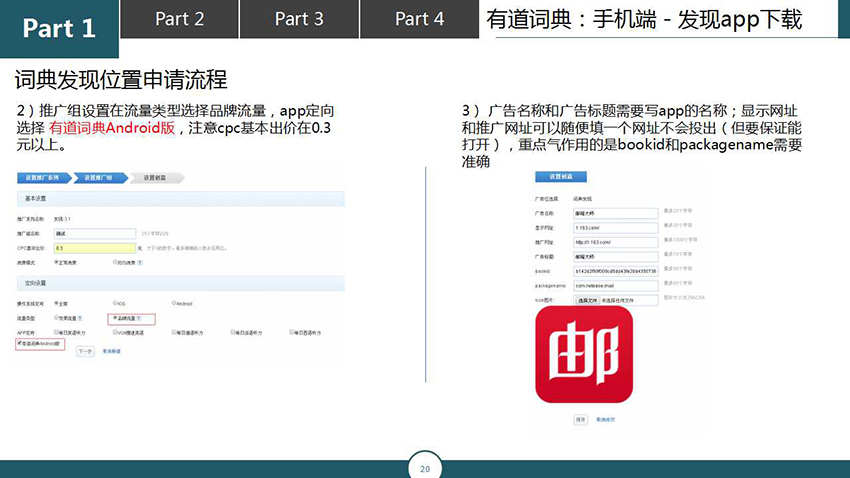Image resolution: width=850 pixels, height=478 pixels.
Task: Select the Android operating system radio button
Action: pos(173,303)
